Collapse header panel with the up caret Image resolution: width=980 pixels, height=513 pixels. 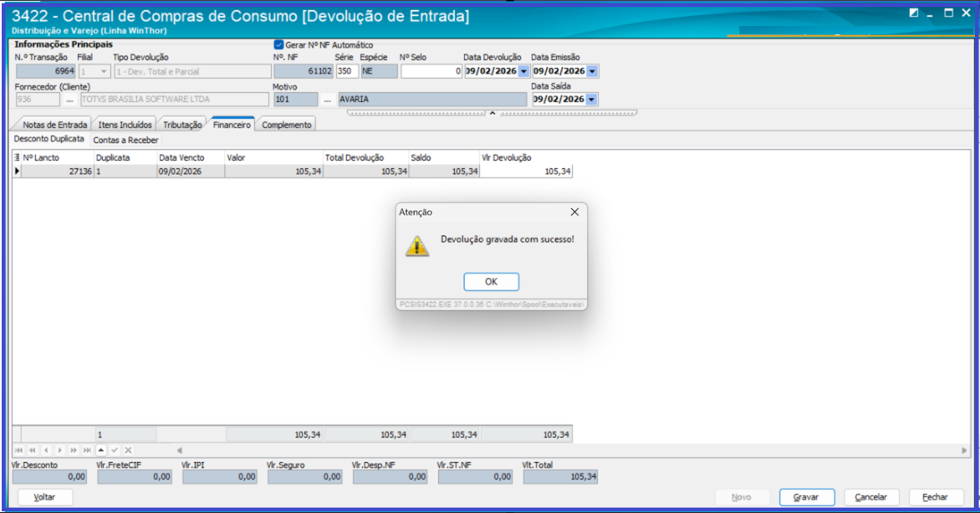pos(493,113)
